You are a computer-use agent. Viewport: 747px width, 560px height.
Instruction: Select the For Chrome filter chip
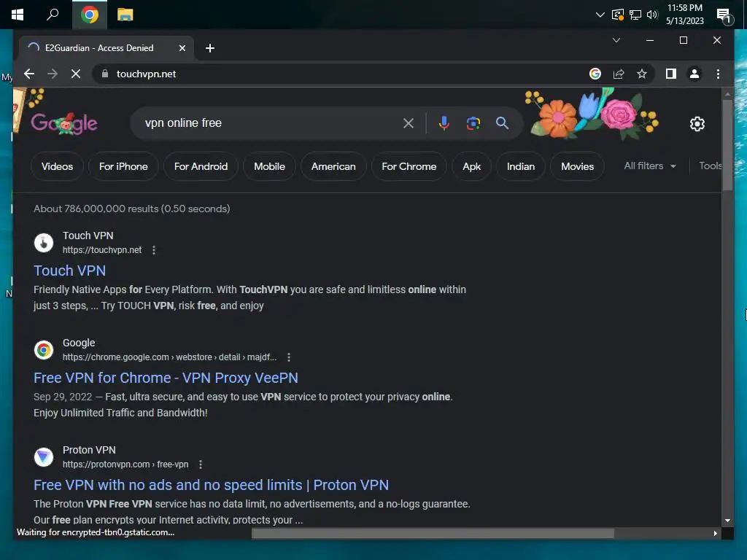pos(409,166)
